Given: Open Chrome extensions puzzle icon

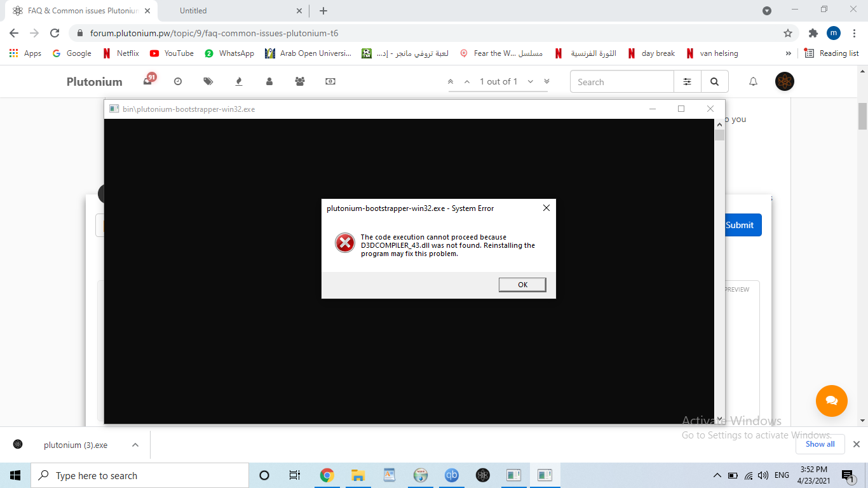Looking at the screenshot, I should point(813,33).
